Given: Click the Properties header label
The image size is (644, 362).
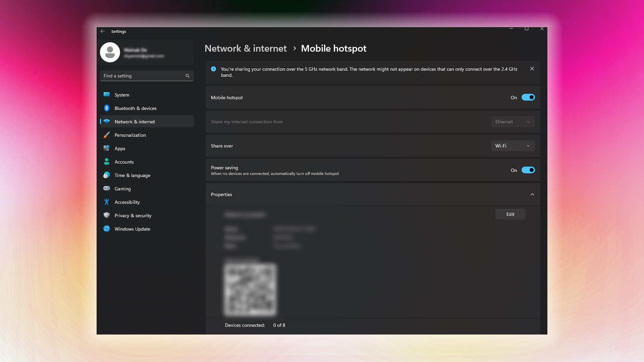Looking at the screenshot, I should (221, 194).
